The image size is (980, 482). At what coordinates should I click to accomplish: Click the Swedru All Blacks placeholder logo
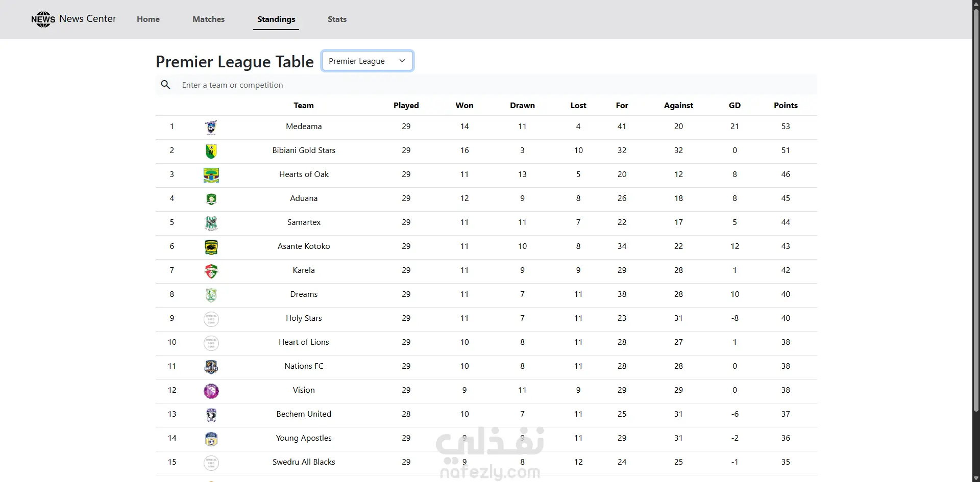211,463
